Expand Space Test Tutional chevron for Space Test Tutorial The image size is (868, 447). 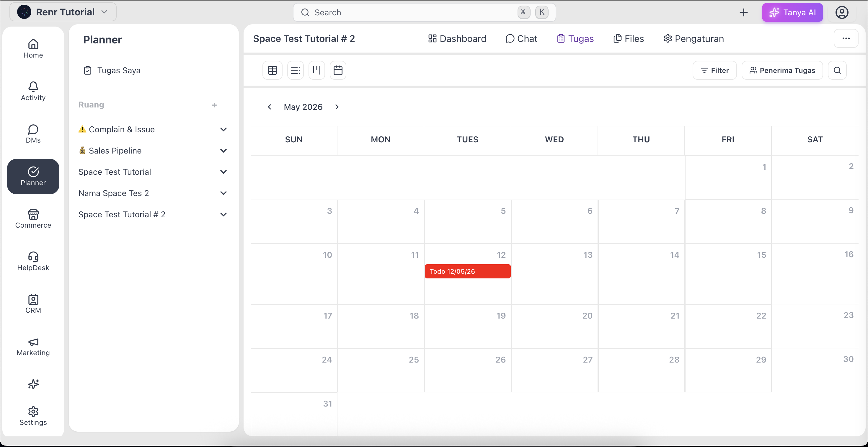coord(223,172)
